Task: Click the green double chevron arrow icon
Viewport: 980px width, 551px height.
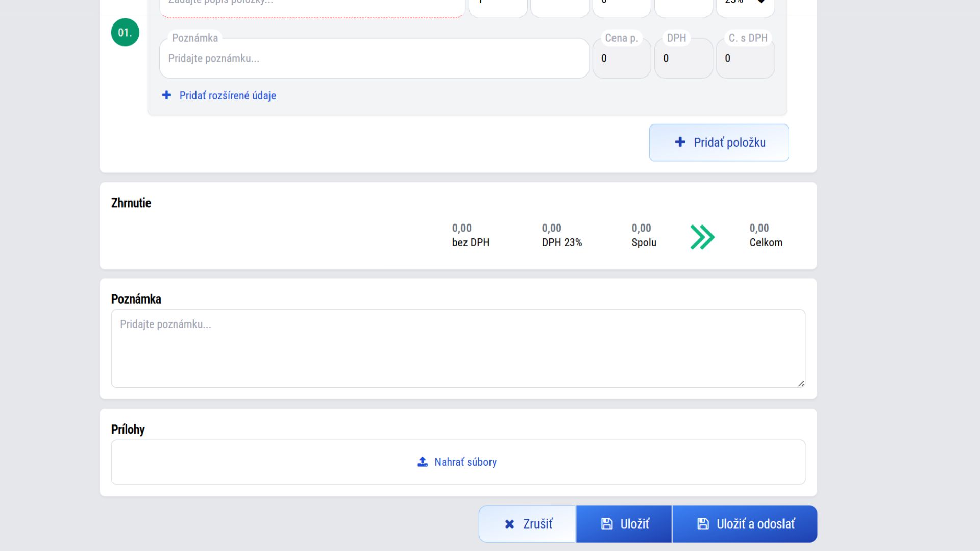Action: click(x=702, y=237)
